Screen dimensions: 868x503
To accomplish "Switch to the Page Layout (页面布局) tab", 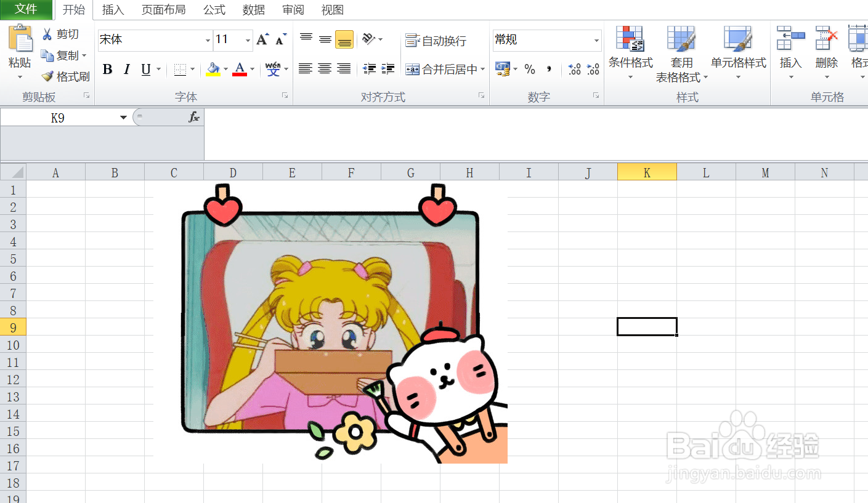I will [x=163, y=10].
